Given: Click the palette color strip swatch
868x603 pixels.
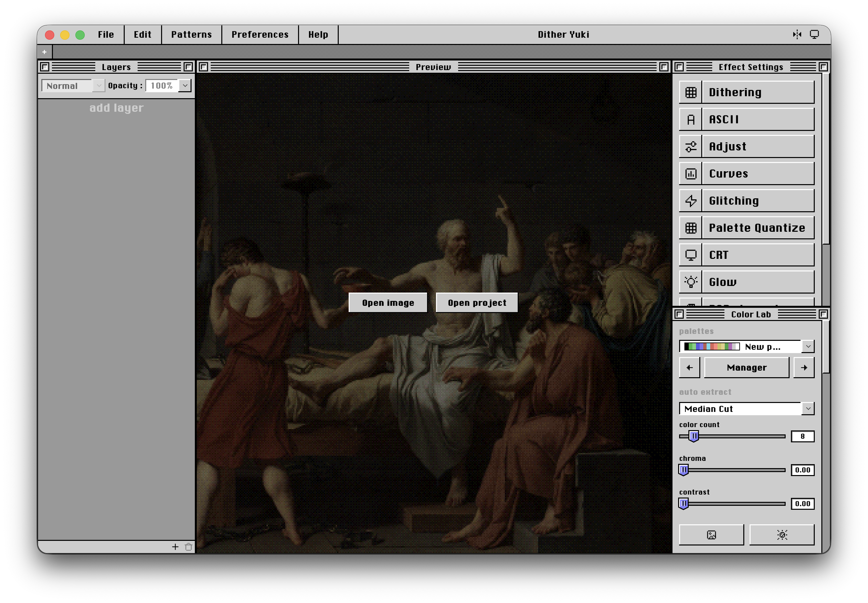Looking at the screenshot, I should [x=712, y=346].
